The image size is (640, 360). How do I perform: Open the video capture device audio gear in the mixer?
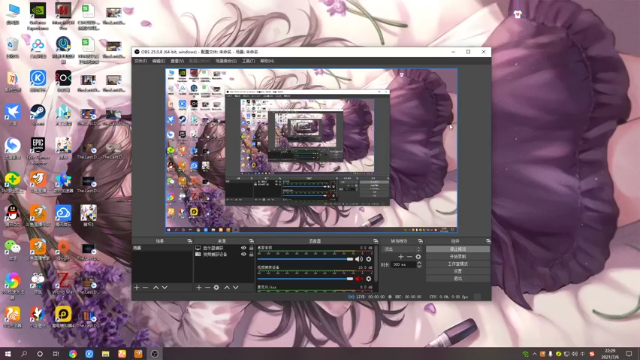(369, 279)
